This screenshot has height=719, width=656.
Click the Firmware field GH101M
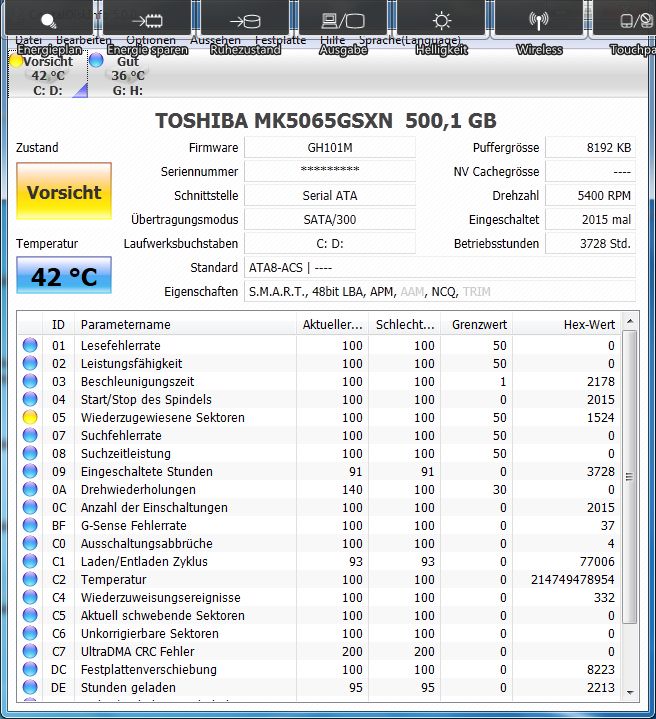click(x=330, y=148)
